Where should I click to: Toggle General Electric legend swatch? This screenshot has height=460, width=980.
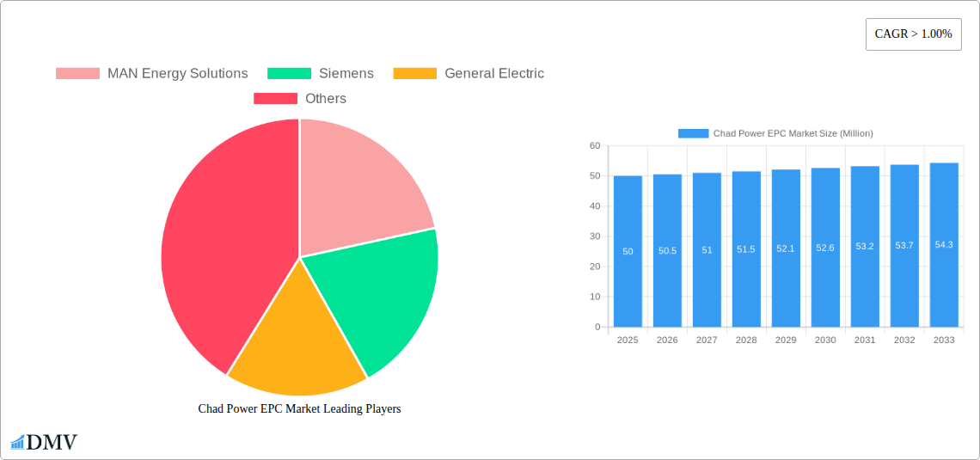[x=415, y=73]
